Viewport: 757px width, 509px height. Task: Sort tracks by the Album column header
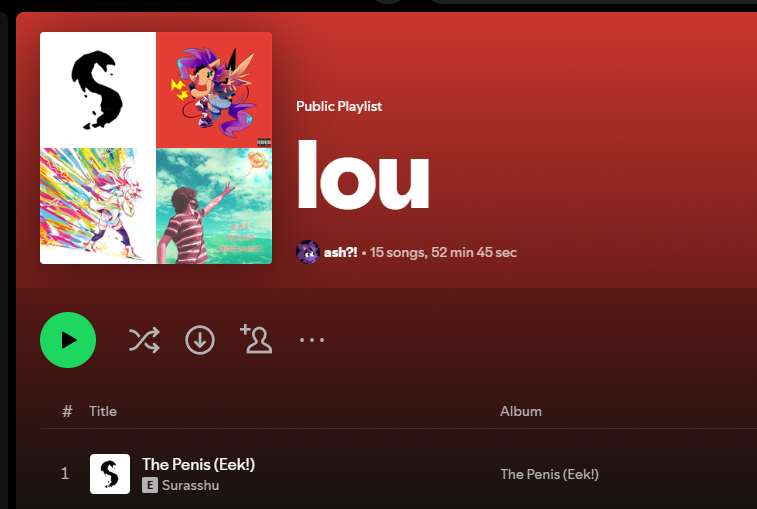click(x=520, y=411)
